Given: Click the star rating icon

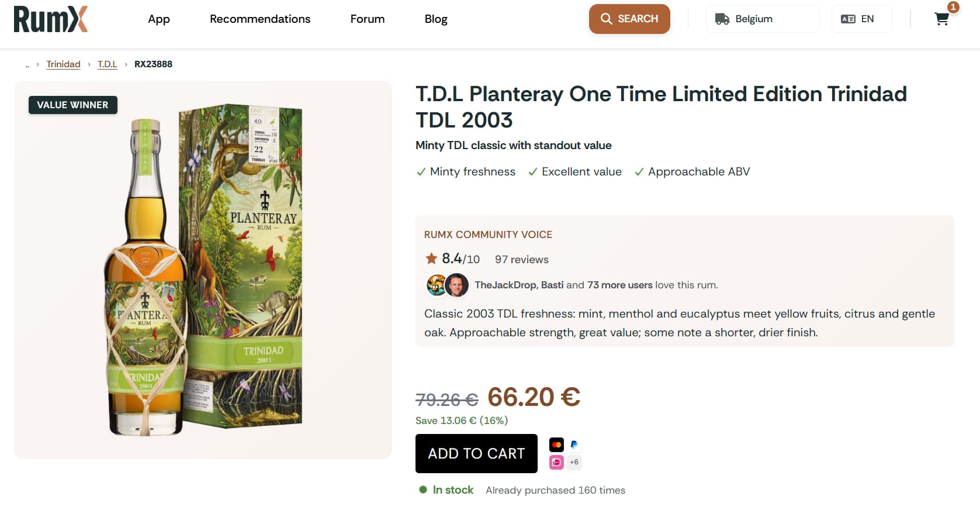Looking at the screenshot, I should click(431, 259).
